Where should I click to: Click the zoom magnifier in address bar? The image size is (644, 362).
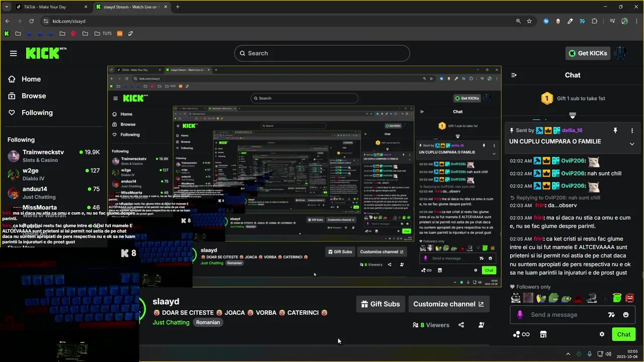[x=518, y=21]
